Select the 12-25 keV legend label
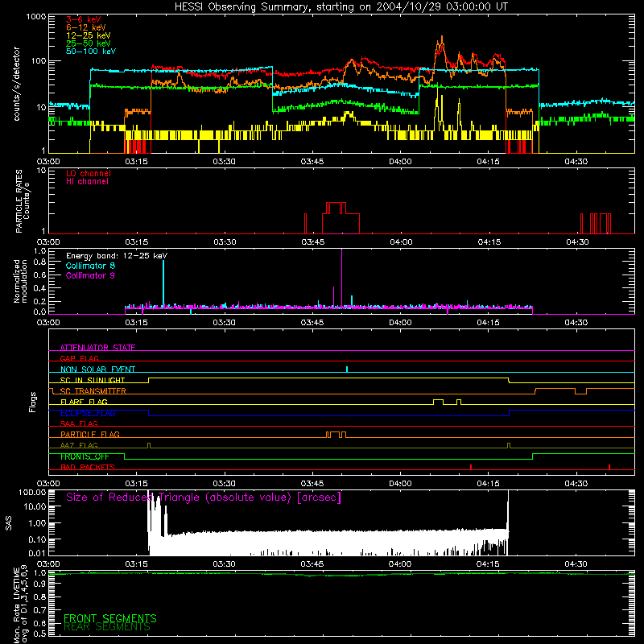This screenshot has height=644, width=644. coord(89,35)
